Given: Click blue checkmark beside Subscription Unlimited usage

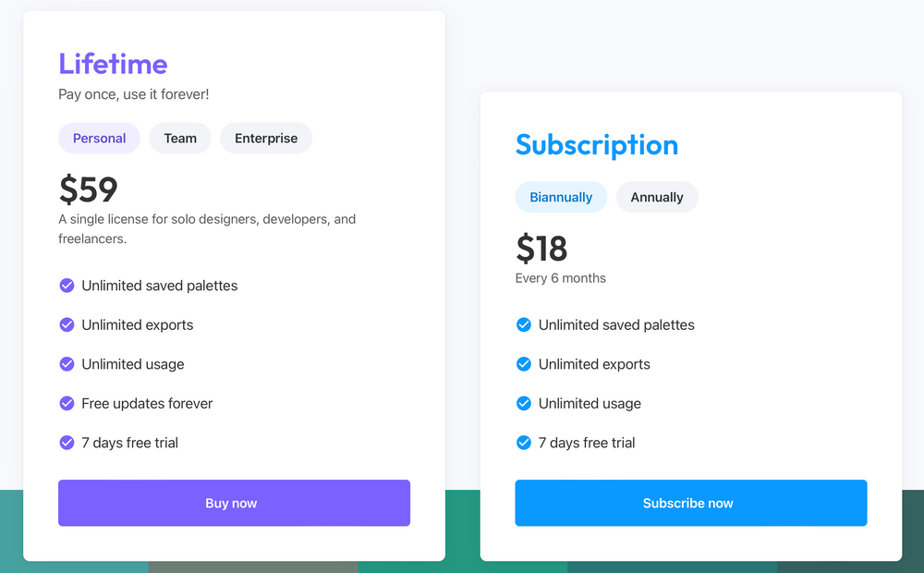Looking at the screenshot, I should click(524, 403).
